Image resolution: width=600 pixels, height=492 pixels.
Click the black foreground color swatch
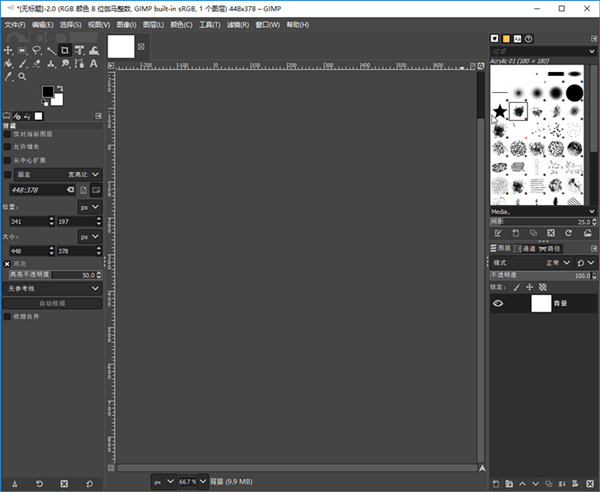[47, 92]
